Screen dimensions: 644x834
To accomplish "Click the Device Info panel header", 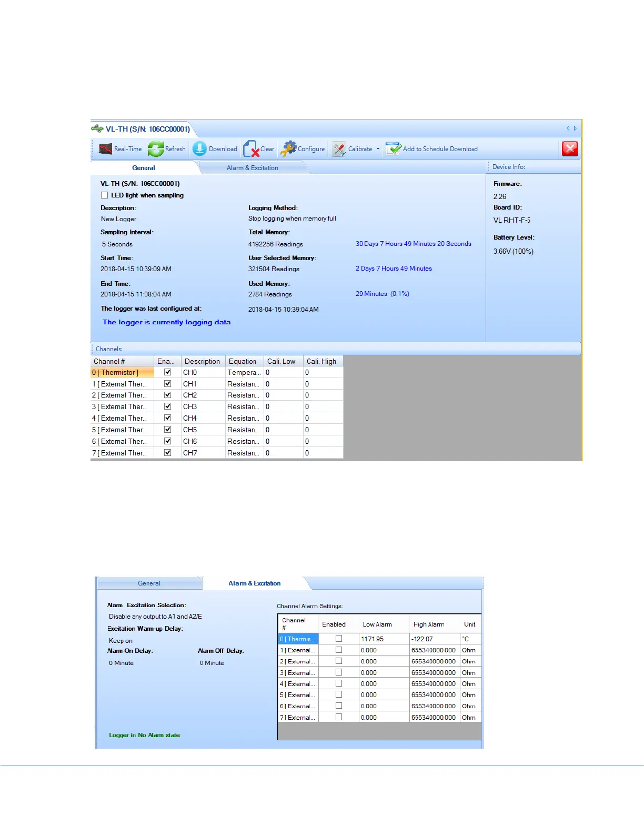I will pos(534,167).
